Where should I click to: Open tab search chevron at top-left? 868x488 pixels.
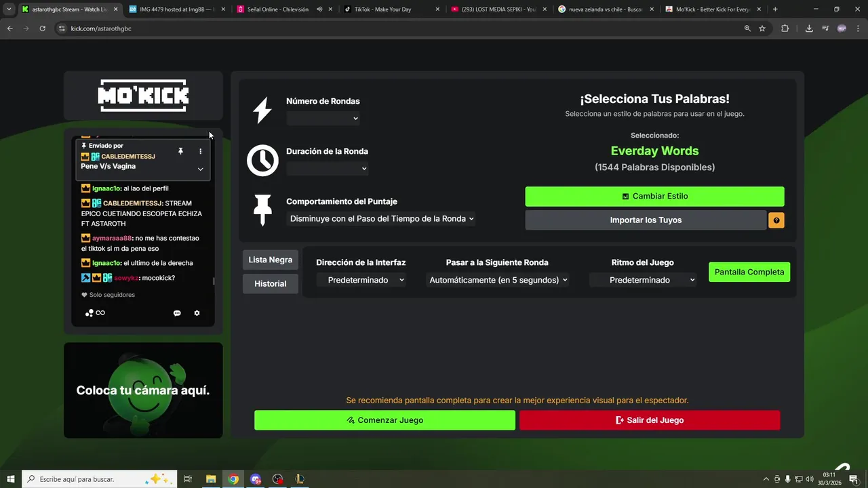coord(9,9)
